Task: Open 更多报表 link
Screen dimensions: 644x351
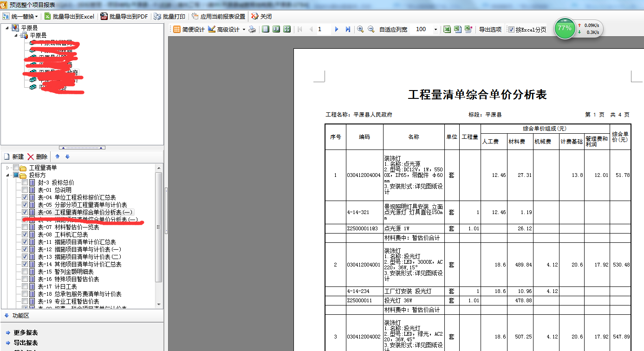Action: tap(26, 332)
